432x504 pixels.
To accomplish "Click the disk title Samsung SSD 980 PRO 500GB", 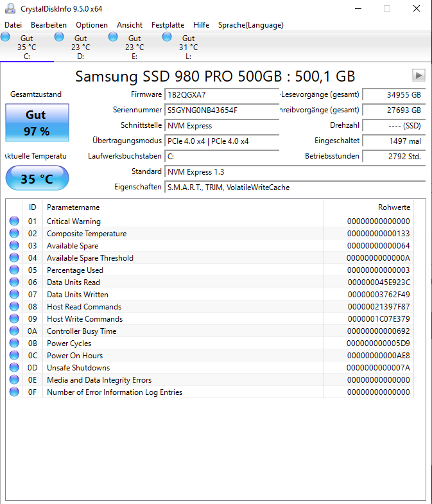I will click(214, 76).
